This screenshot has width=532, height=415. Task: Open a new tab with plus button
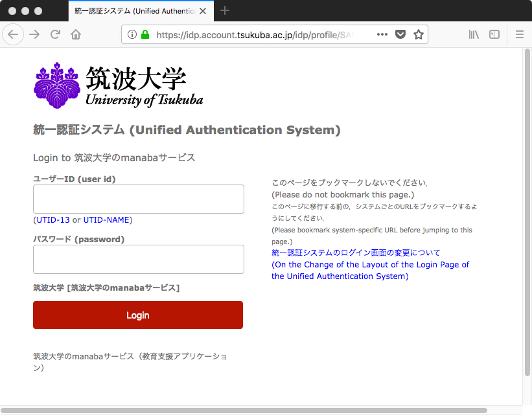pos(225,11)
